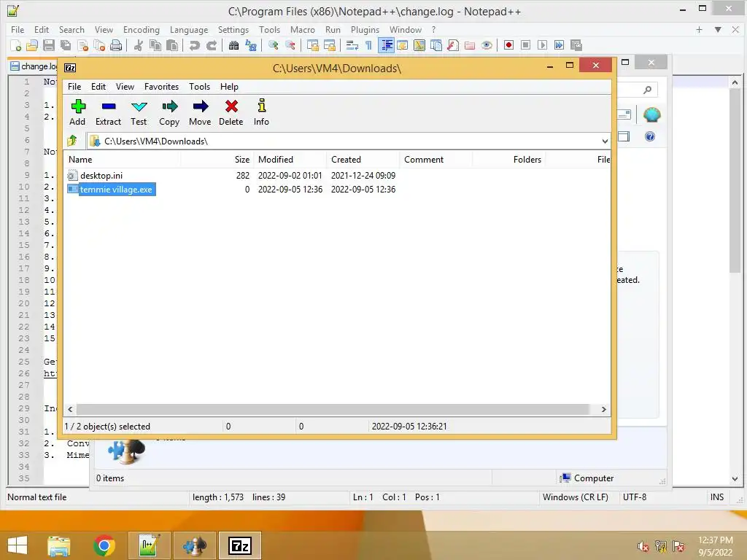Open the Function List icon

(453, 45)
